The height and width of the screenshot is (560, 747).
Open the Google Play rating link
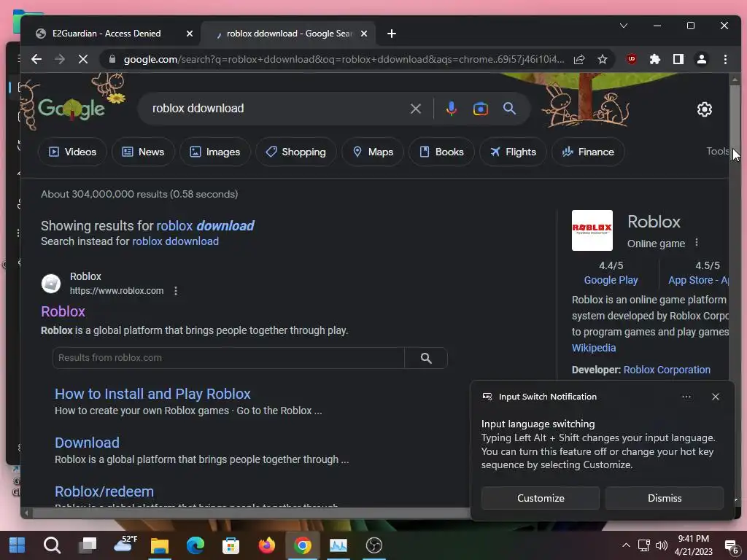611,281
